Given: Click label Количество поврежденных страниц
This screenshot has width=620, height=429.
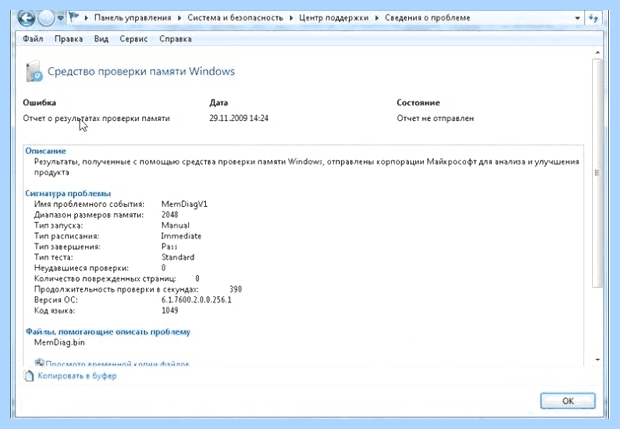Looking at the screenshot, I should point(105,279).
